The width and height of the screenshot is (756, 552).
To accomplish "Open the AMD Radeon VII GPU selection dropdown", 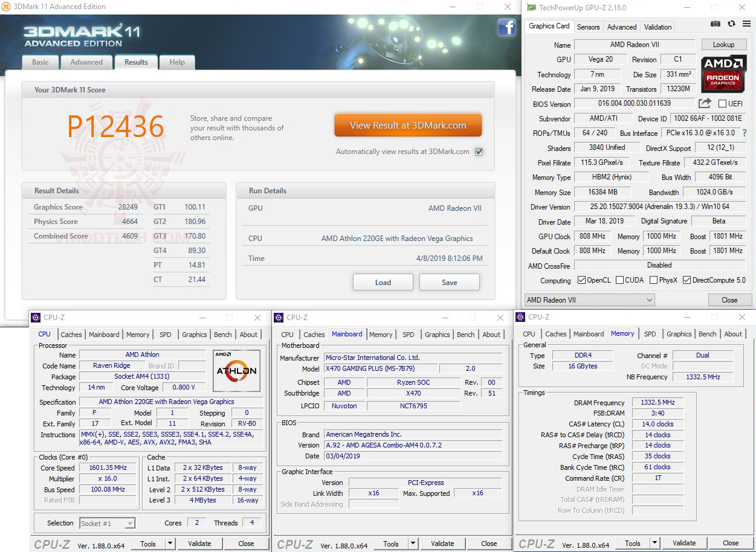I will pyautogui.click(x=589, y=300).
